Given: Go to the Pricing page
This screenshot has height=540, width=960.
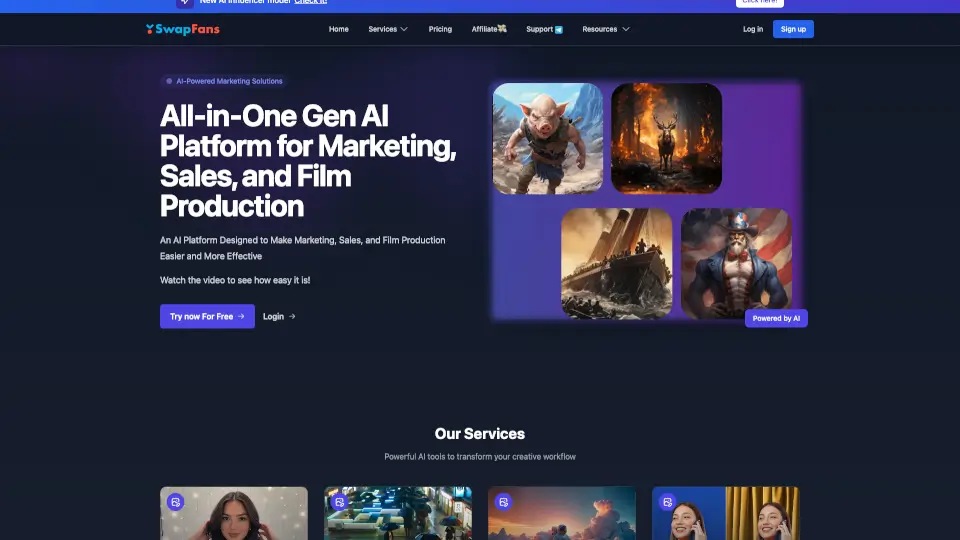Looking at the screenshot, I should pos(440,29).
